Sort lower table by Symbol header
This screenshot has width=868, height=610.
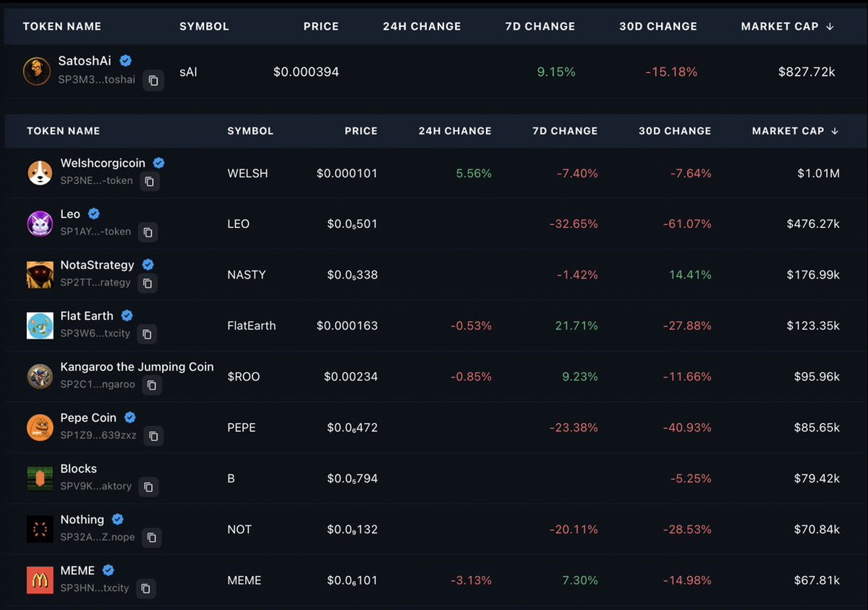250,131
